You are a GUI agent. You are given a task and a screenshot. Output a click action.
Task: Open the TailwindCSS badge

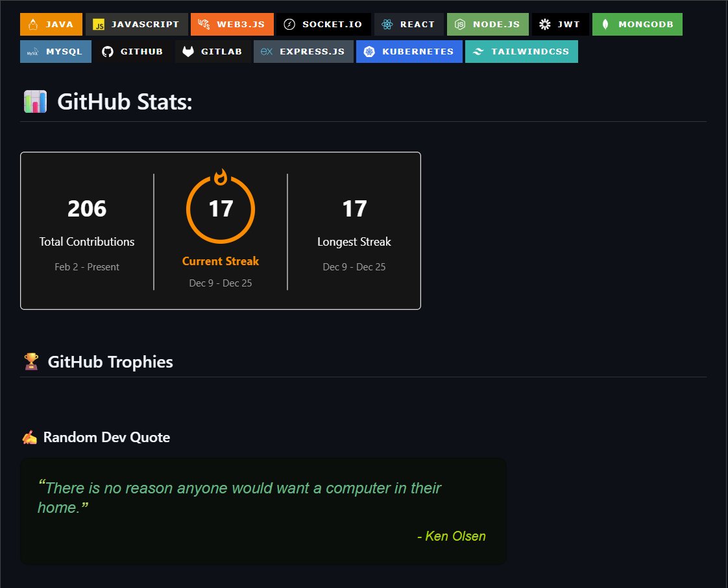(522, 51)
